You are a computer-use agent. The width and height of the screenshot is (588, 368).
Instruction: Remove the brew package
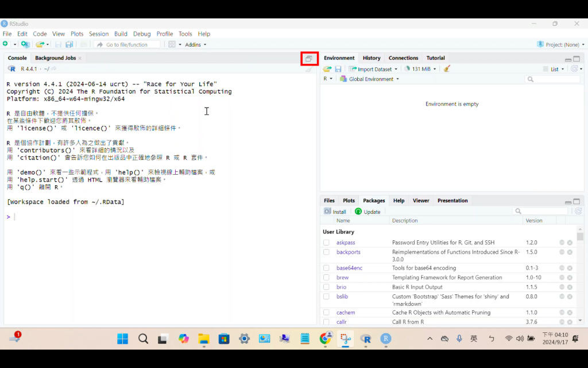pyautogui.click(x=570, y=278)
